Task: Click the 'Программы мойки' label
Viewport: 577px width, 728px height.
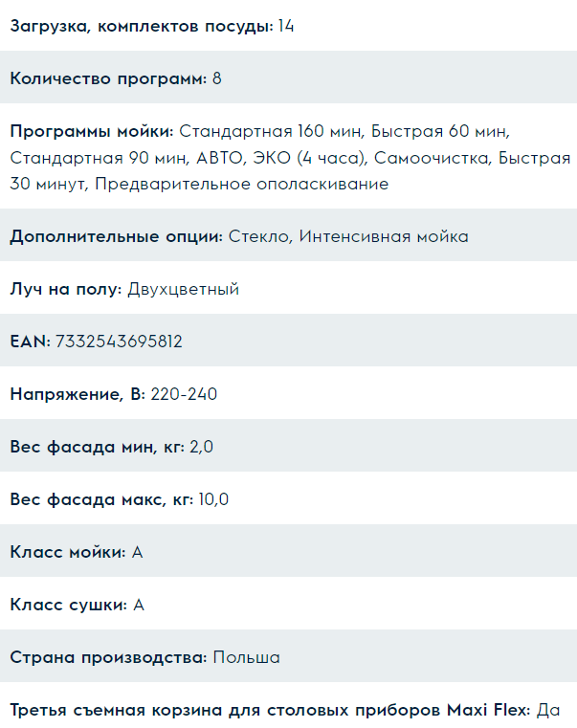Action: point(92,130)
